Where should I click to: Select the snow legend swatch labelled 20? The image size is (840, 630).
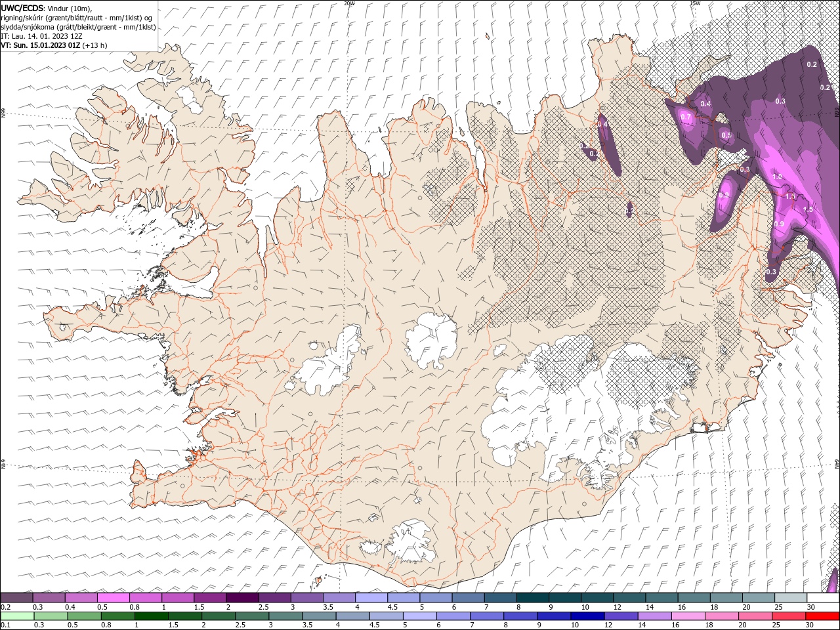[x=759, y=598]
